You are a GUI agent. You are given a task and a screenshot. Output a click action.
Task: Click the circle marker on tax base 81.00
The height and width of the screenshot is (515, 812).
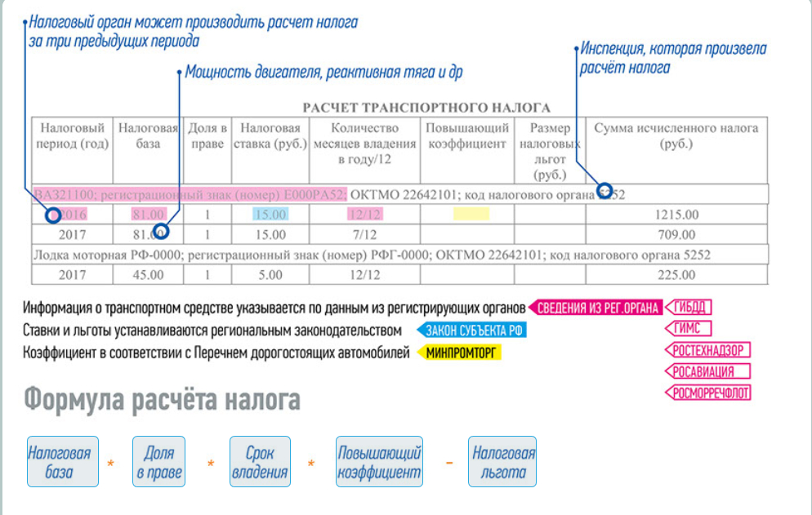tap(161, 231)
